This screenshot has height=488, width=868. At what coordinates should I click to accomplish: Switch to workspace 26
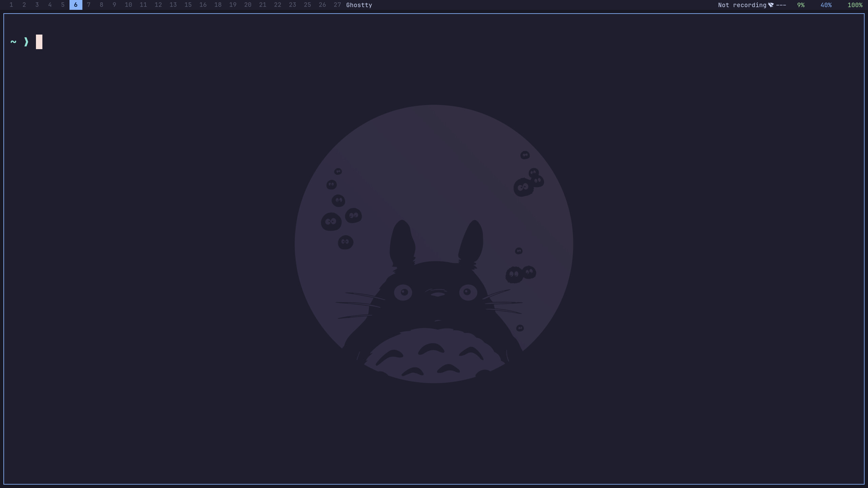pos(322,5)
